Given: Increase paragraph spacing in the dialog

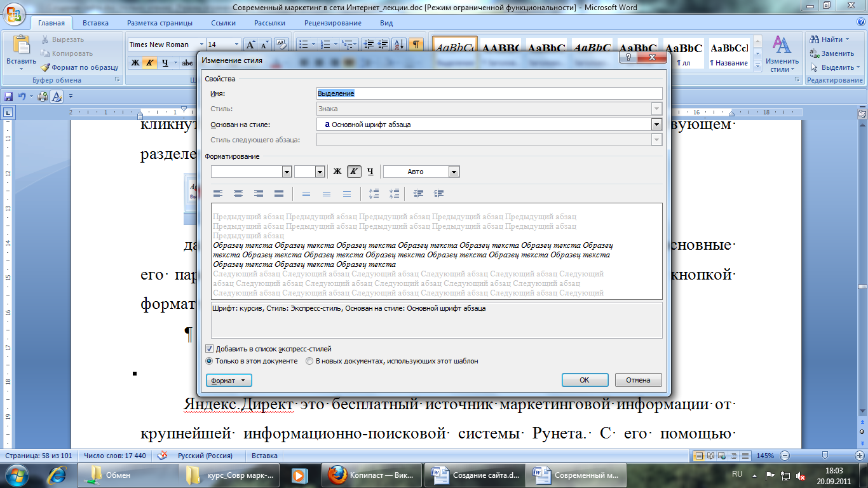Looking at the screenshot, I should pos(374,193).
